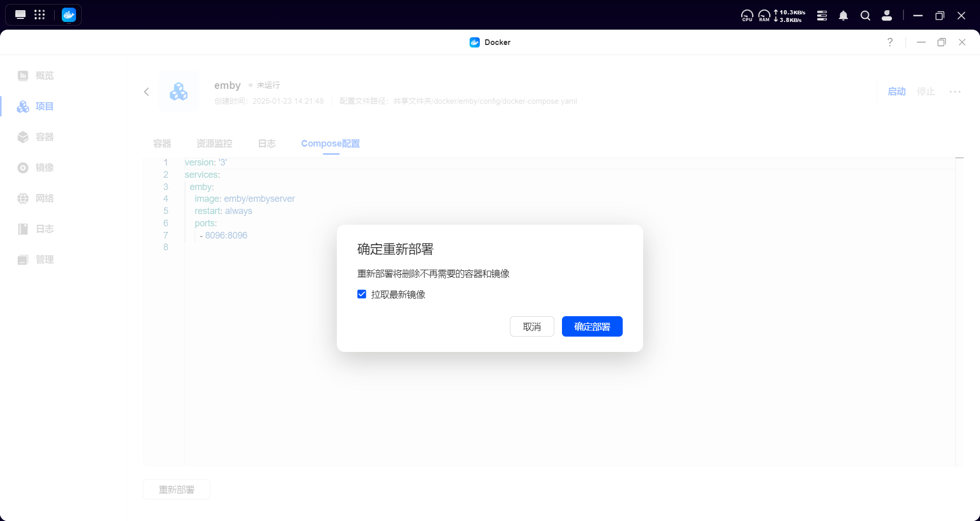The image size is (980, 521).
Task: Click the Docker help question mark icon
Action: point(890,42)
